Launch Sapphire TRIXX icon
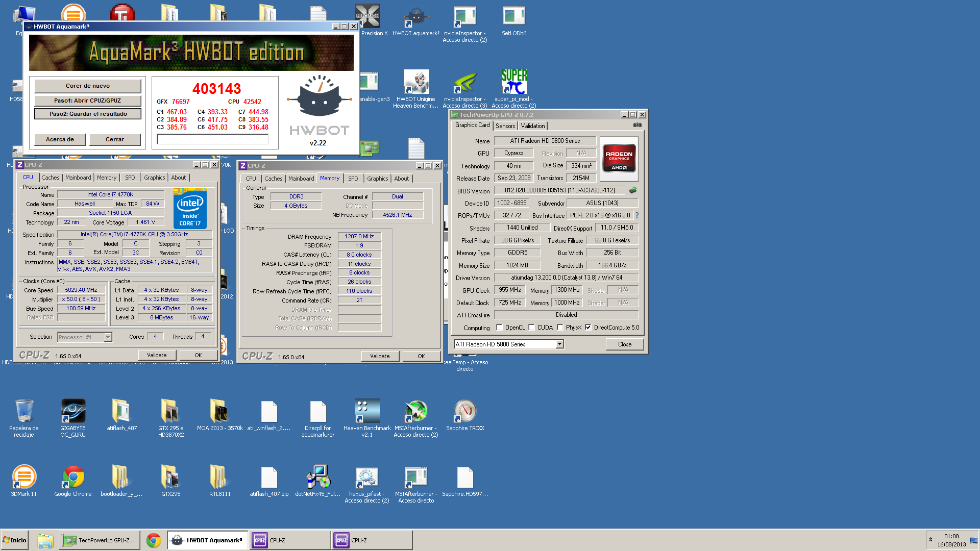Viewport: 980px width, 551px height. click(x=465, y=415)
